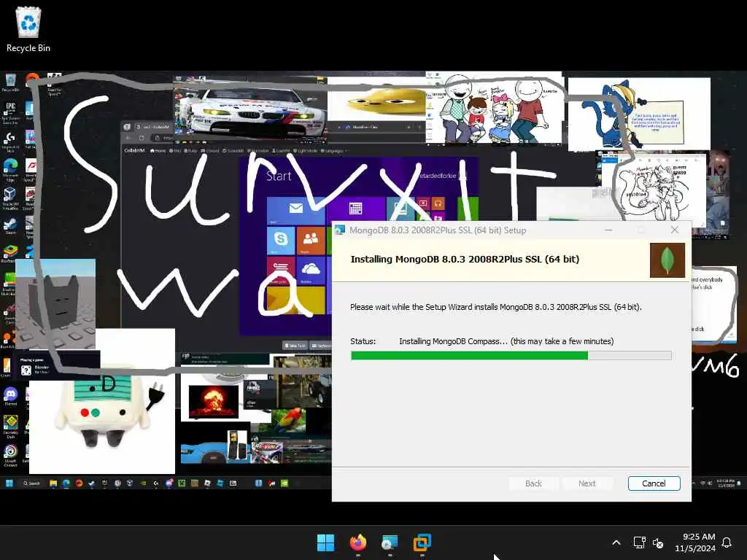Screen dimensions: 747x560
Task: Cancel the MongoDB installation
Action: (x=654, y=483)
